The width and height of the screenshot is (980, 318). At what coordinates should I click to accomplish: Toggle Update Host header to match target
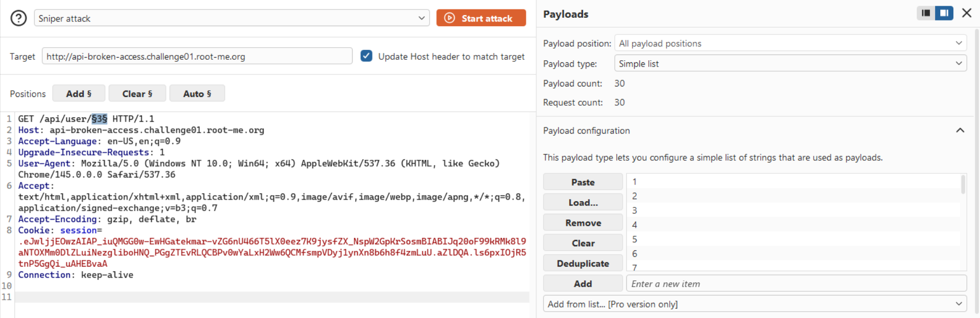coord(366,56)
